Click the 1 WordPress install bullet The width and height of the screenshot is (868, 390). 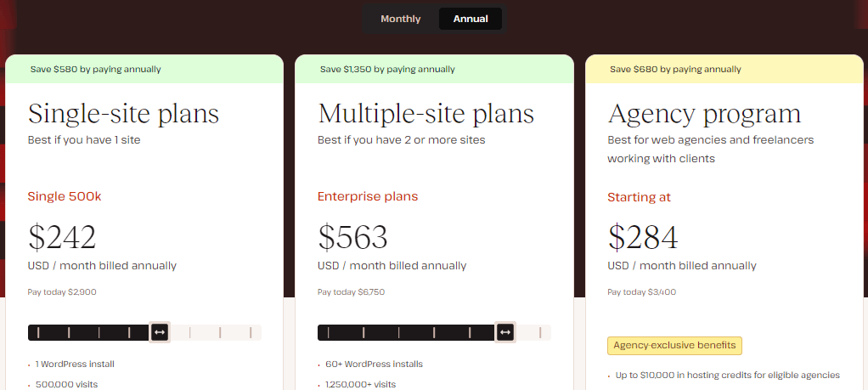tap(75, 364)
